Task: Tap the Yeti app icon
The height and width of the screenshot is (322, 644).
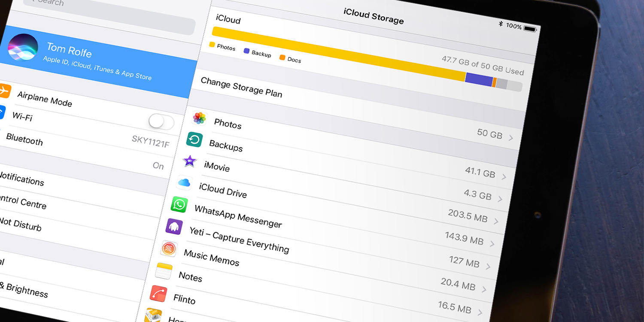Action: (x=174, y=226)
